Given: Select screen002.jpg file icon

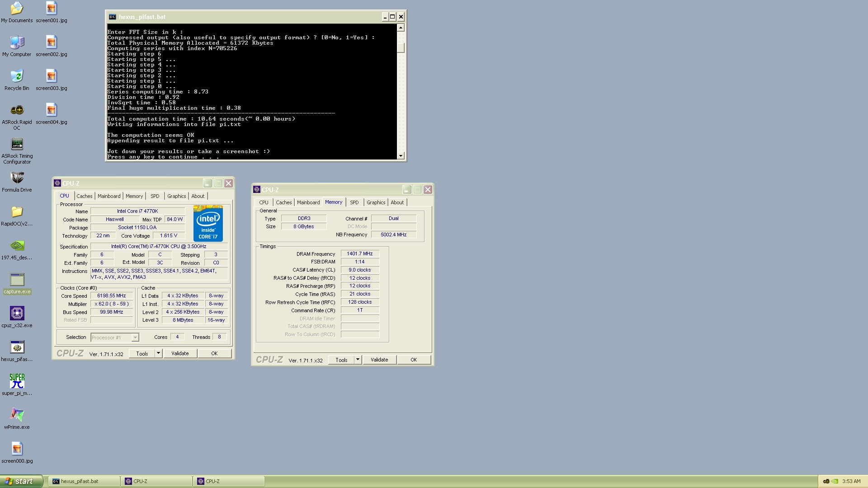Looking at the screenshot, I should click(51, 46).
